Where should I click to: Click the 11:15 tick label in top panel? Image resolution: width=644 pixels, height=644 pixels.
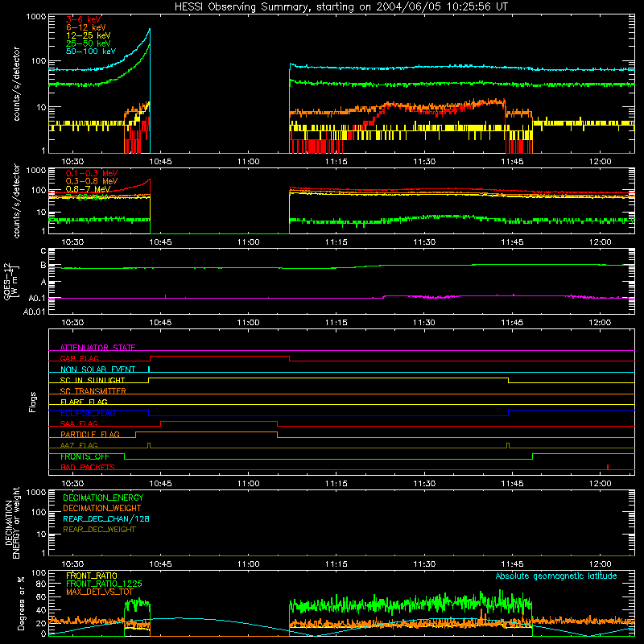336,162
